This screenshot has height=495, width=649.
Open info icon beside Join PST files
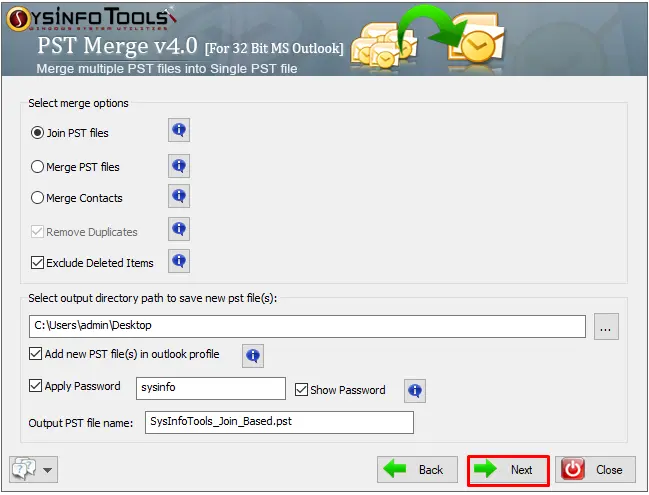click(x=179, y=130)
